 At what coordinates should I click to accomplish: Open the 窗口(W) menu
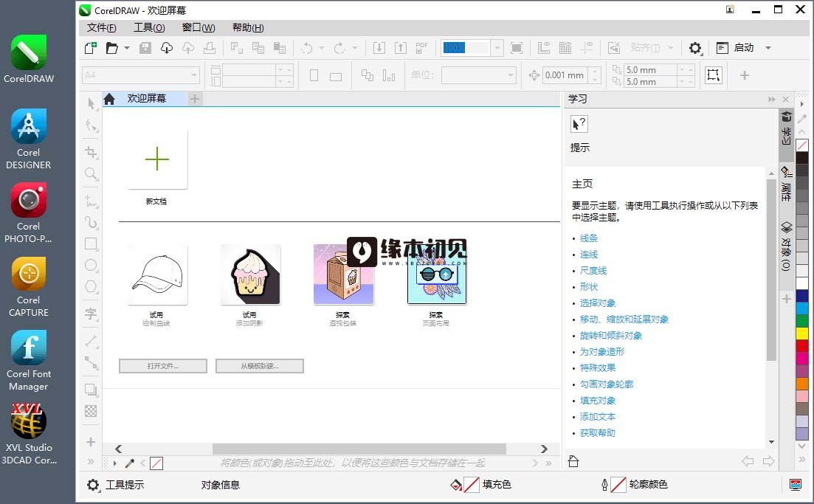coord(199,27)
